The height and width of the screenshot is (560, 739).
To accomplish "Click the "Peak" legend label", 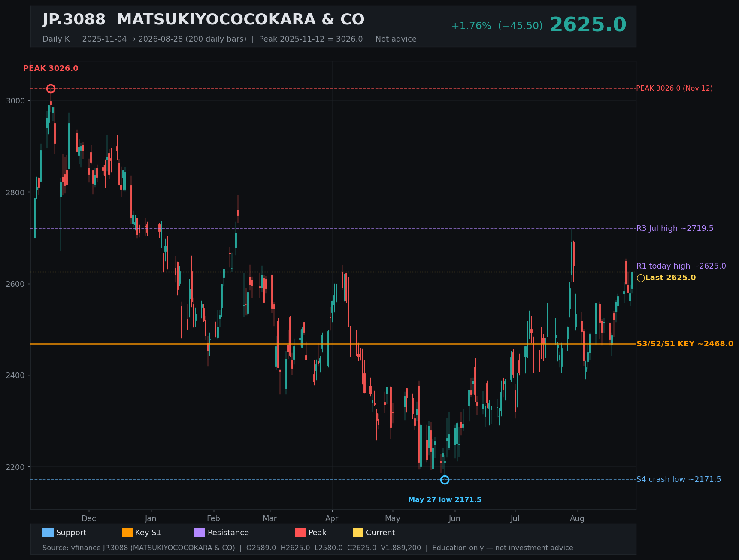I will 318,533.
